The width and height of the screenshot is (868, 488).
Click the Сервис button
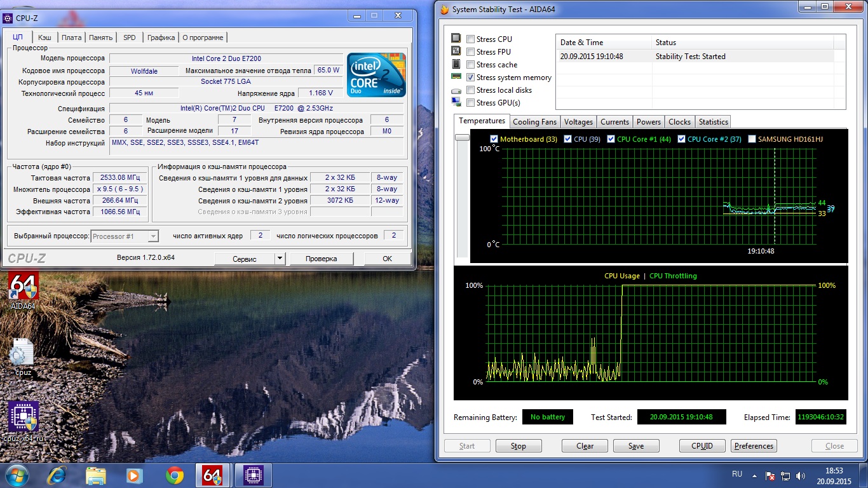point(245,259)
